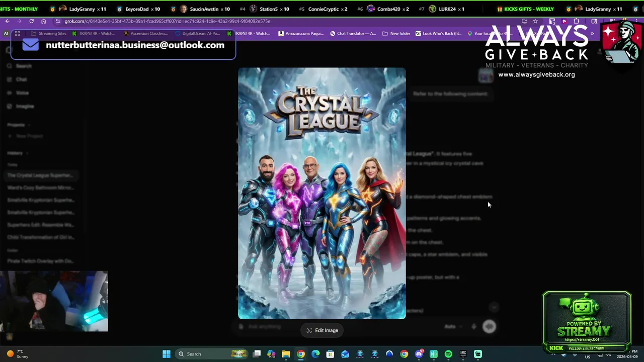
Task: Open the Auto model dropdown
Action: coord(453,326)
